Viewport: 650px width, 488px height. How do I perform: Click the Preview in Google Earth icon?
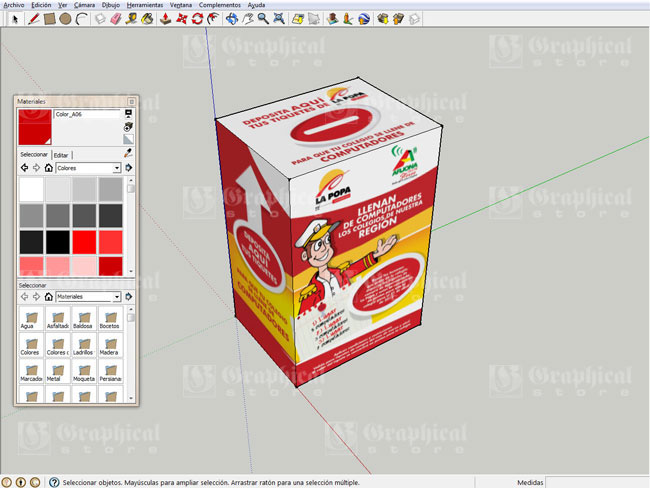pos(364,19)
